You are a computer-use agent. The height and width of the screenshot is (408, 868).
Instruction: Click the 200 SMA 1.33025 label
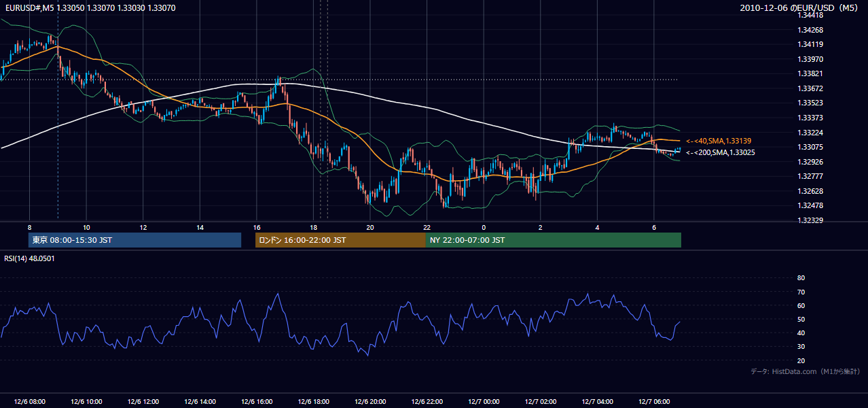point(721,152)
